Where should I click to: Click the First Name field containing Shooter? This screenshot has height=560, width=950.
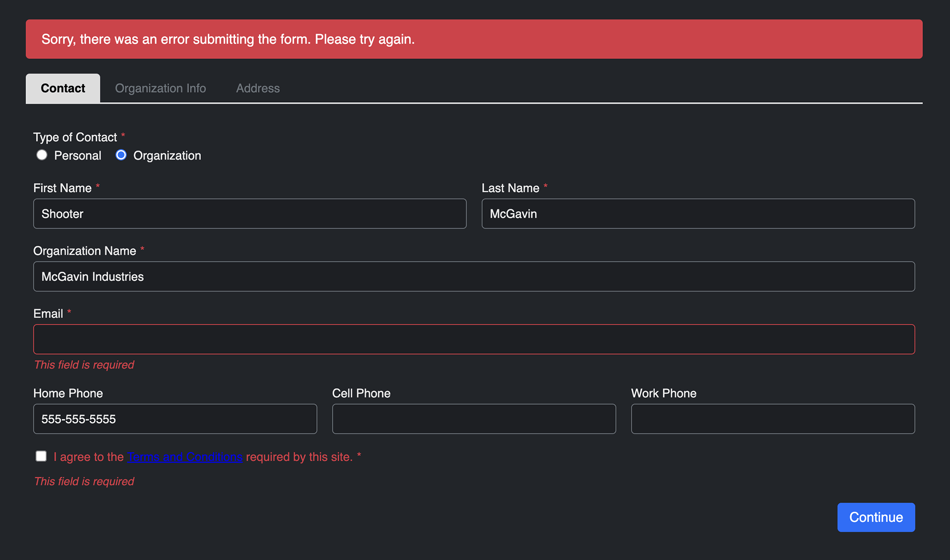(249, 214)
